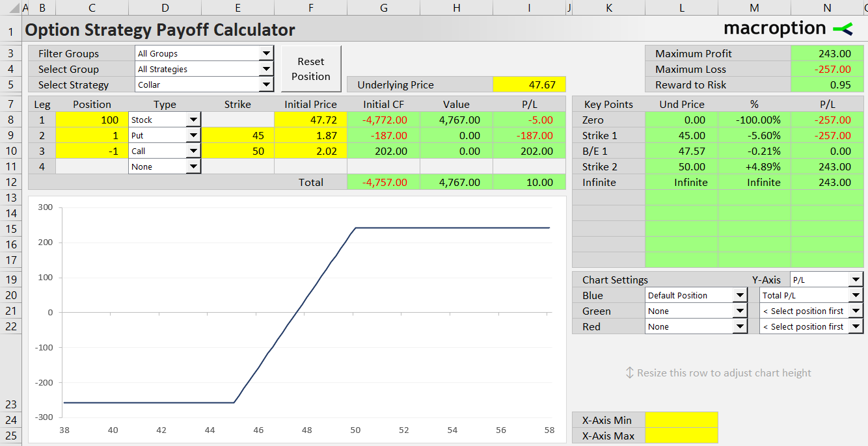Open leg 3 Type dropdown showing Call

[x=193, y=151]
